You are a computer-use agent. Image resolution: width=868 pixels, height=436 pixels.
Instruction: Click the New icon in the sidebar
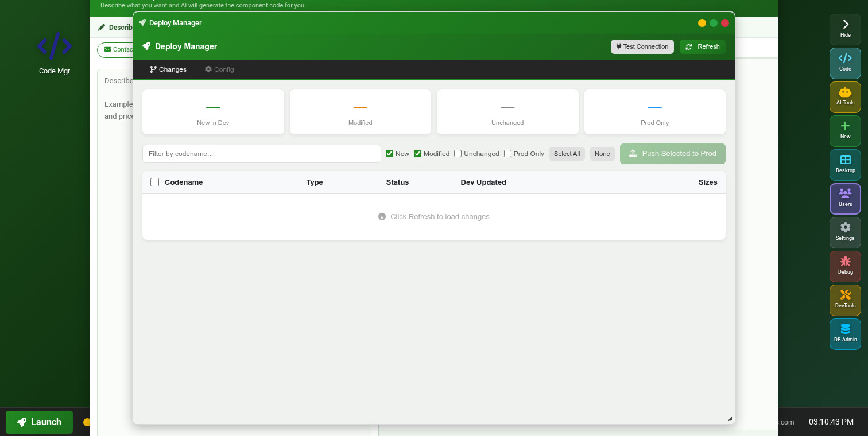(x=845, y=131)
